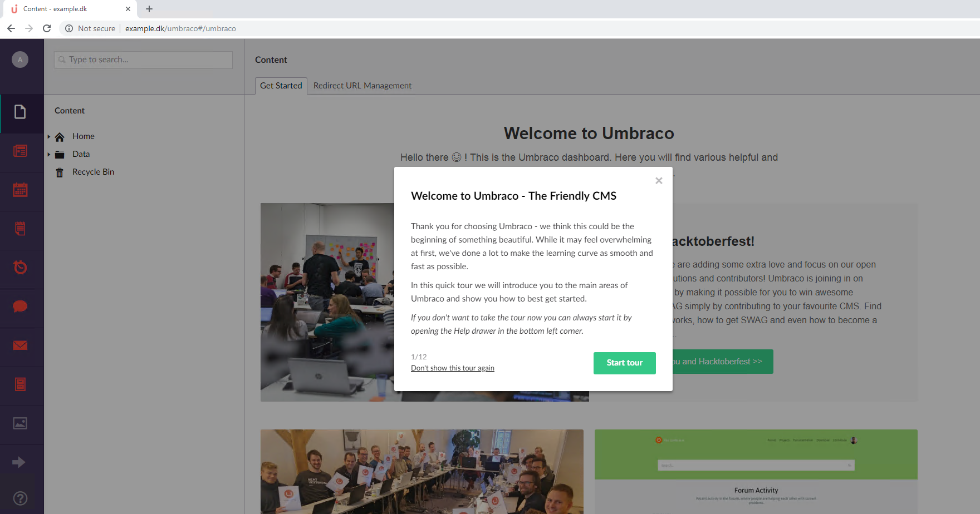Select the Content section document icon
The image size is (980, 514).
(x=20, y=112)
